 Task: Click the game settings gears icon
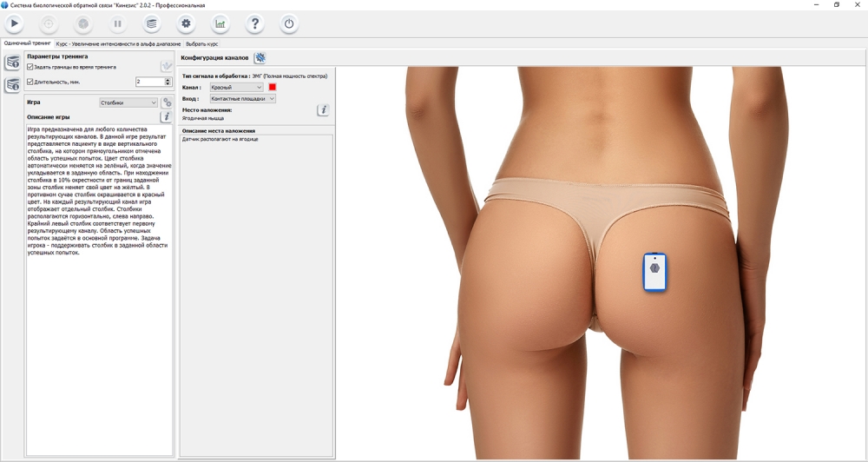pyautogui.click(x=167, y=102)
